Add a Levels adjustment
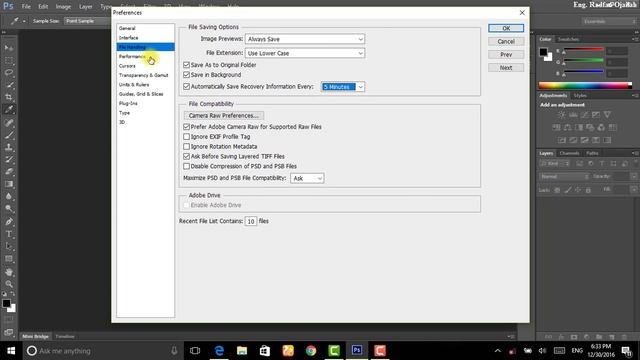 click(573, 115)
